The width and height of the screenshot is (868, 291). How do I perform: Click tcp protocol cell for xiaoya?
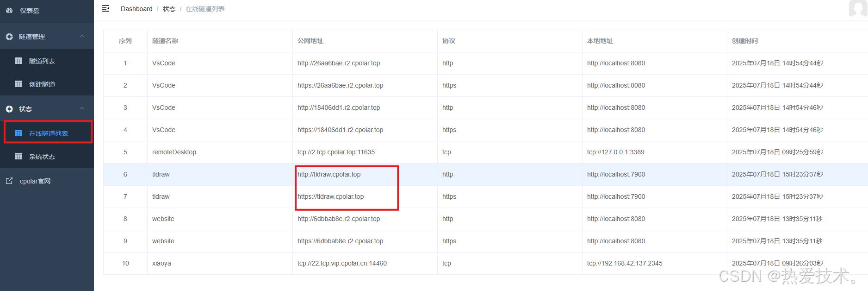(x=446, y=263)
